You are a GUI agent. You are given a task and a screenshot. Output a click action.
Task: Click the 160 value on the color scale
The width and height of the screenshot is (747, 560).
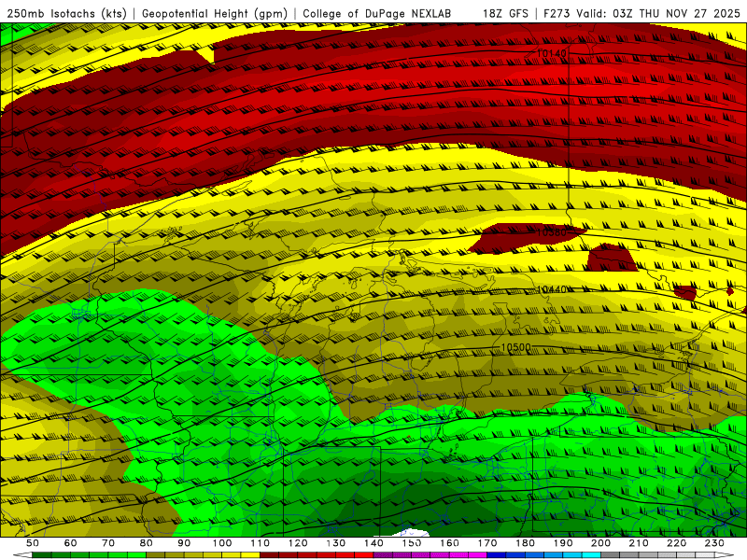(x=449, y=543)
